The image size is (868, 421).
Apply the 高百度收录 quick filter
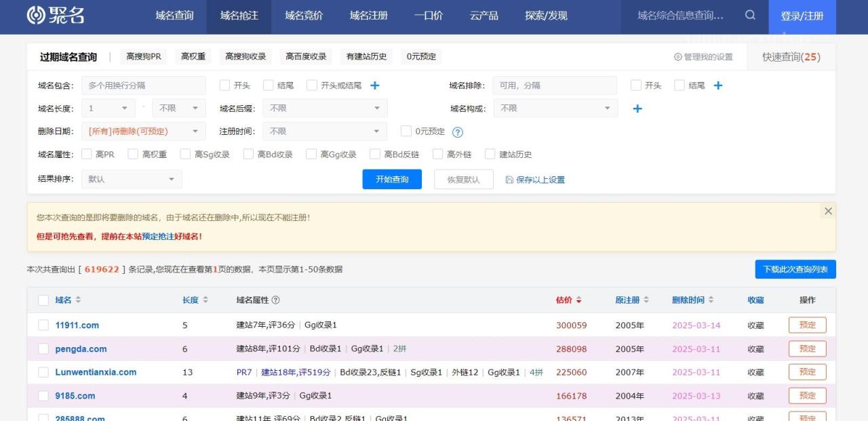[306, 57]
